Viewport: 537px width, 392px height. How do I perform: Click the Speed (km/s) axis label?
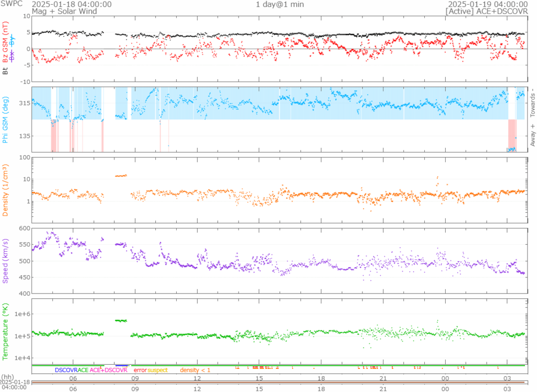[7, 260]
